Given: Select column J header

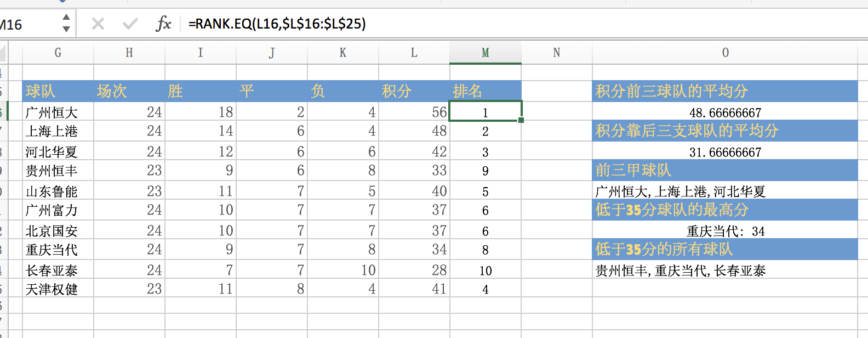Looking at the screenshot, I should point(272,53).
